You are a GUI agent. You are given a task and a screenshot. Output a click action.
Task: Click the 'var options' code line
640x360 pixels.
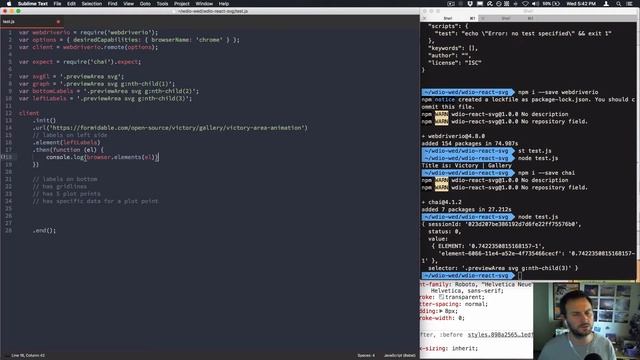click(x=129, y=40)
